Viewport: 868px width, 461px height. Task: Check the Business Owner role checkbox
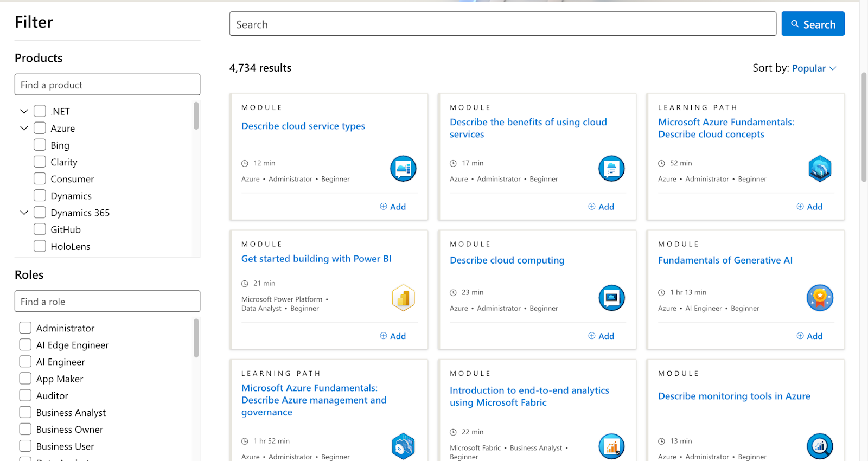click(x=25, y=429)
